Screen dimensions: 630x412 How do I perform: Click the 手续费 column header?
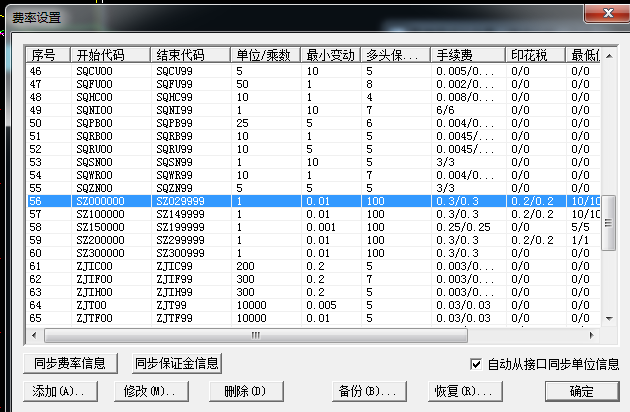468,56
